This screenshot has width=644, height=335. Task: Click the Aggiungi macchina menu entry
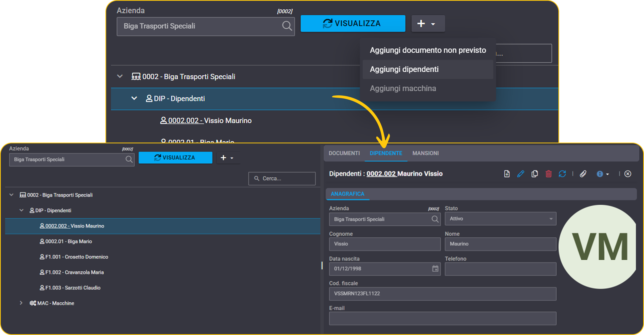[428, 89]
